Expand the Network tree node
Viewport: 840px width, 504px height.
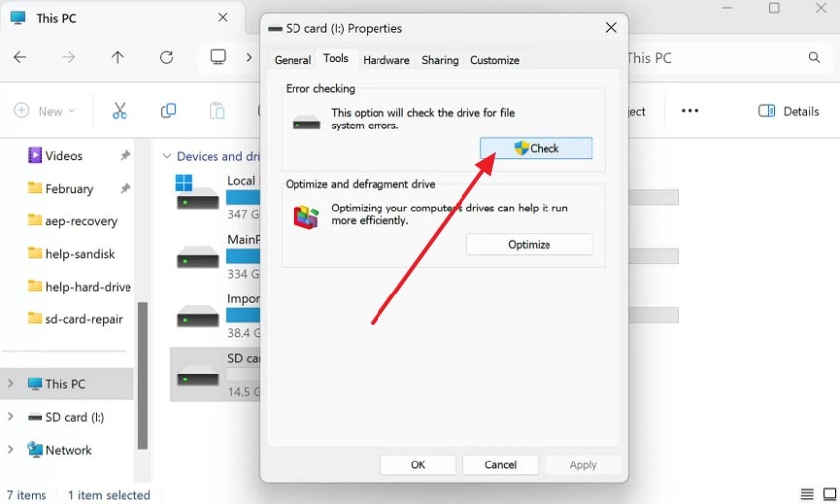(x=10, y=450)
